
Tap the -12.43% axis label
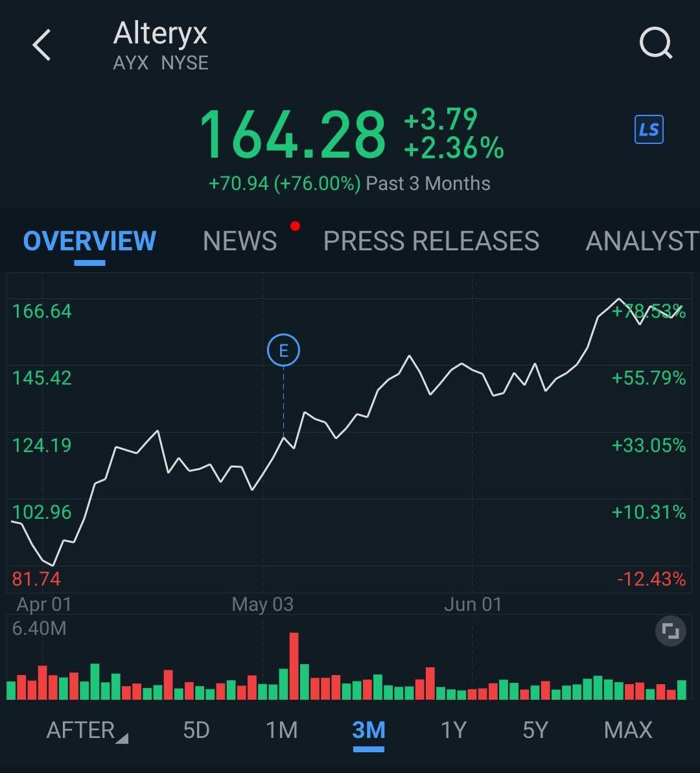(651, 578)
